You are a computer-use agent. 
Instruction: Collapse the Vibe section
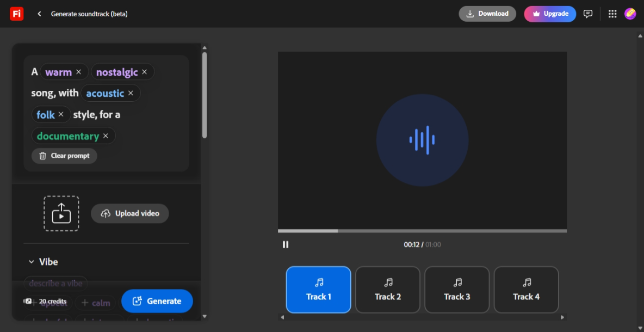(31, 262)
